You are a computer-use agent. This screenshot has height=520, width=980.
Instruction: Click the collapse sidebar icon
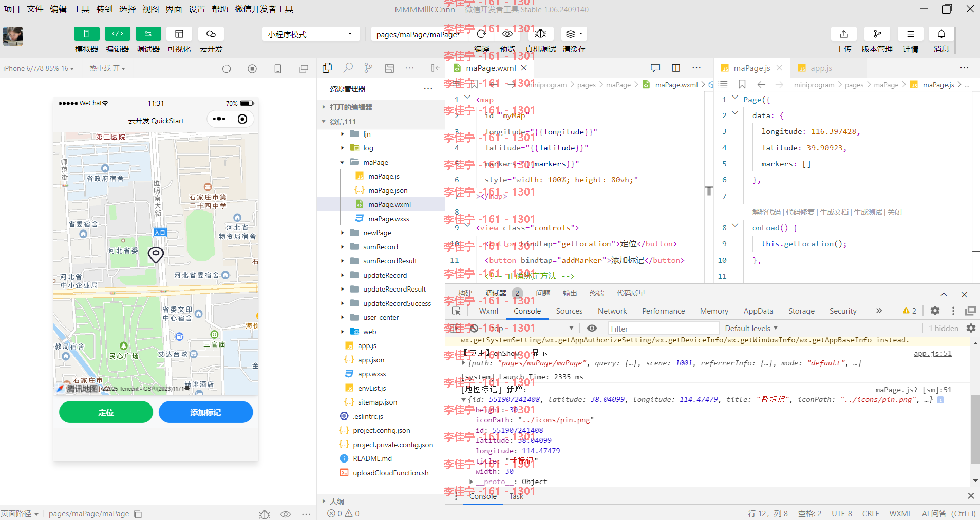(x=435, y=68)
